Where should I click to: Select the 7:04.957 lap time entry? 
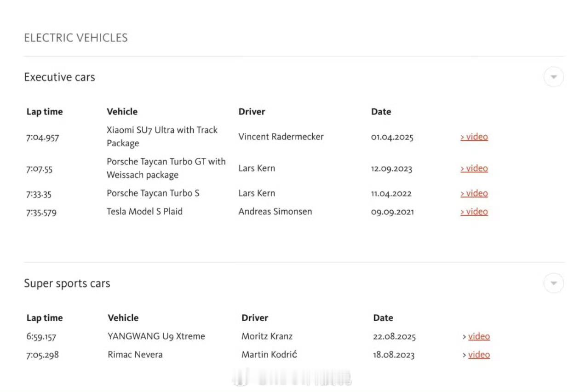pyautogui.click(x=42, y=137)
